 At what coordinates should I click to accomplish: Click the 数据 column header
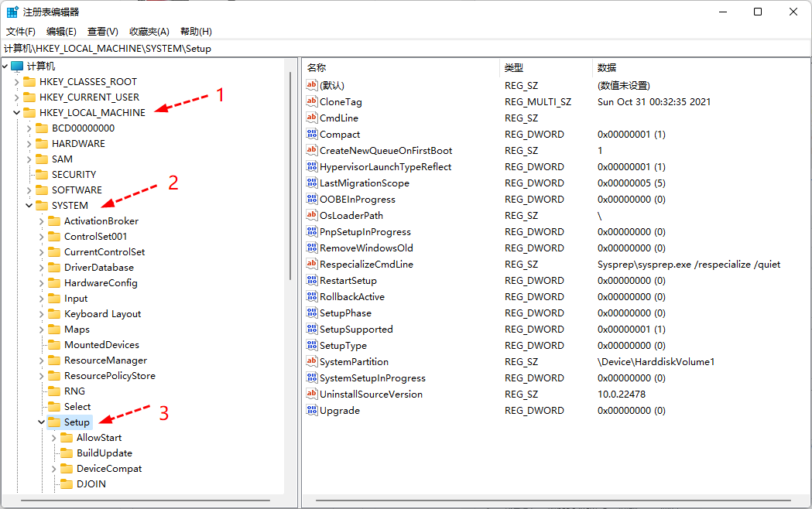(607, 67)
